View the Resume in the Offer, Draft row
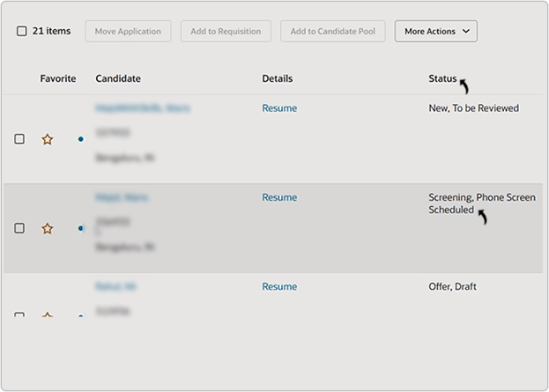Image resolution: width=549 pixels, height=392 pixels. coord(279,286)
